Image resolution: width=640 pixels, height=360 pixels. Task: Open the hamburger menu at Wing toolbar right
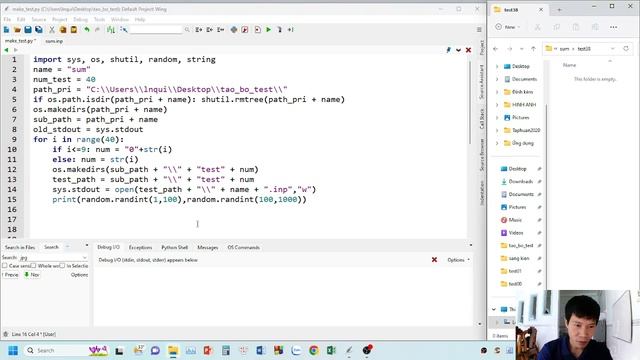(479, 29)
